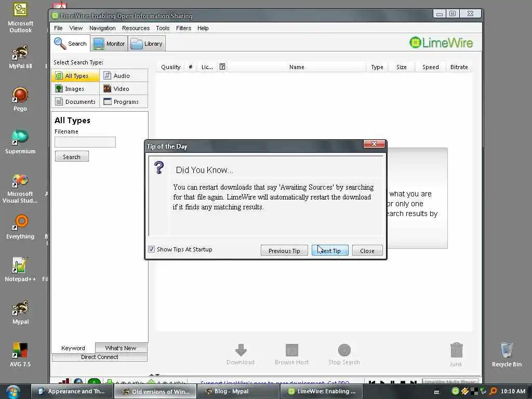Click the LimeWire green tray icon
Image resolution: width=532 pixels, height=399 pixels.
pyautogui.click(x=455, y=391)
